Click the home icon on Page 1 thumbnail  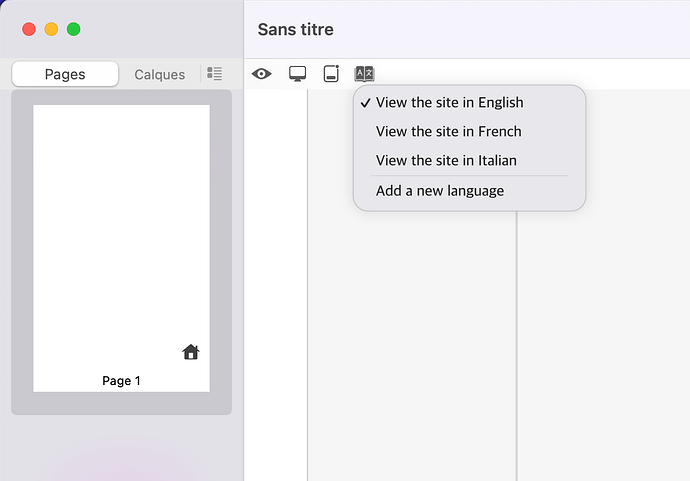coord(191,352)
